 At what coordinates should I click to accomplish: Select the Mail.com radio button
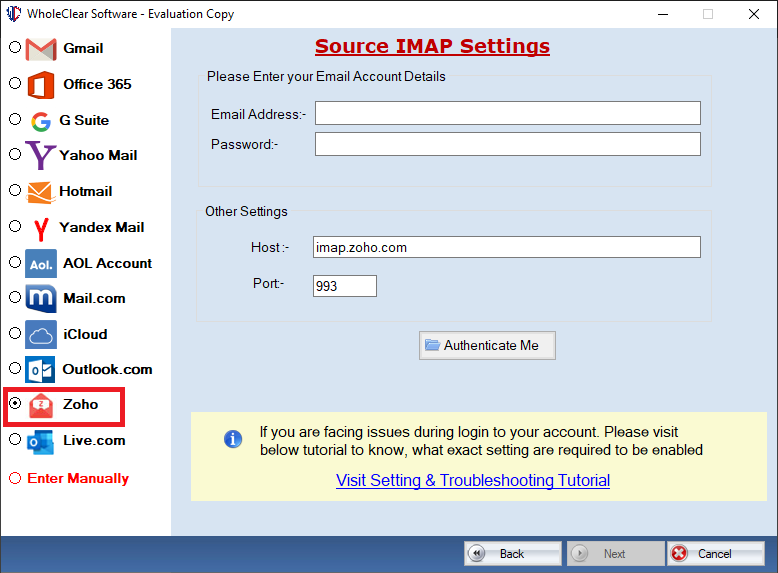[x=15, y=297]
